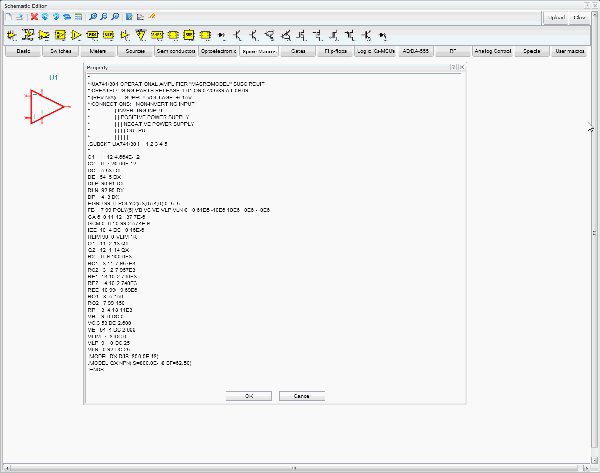Click the .SUBCKT UA741 line in netlist

click(127, 144)
